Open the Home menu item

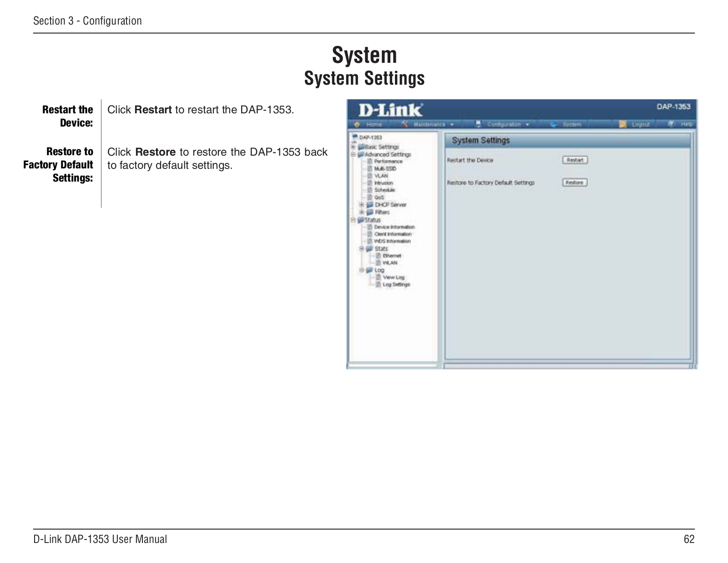tap(374, 124)
